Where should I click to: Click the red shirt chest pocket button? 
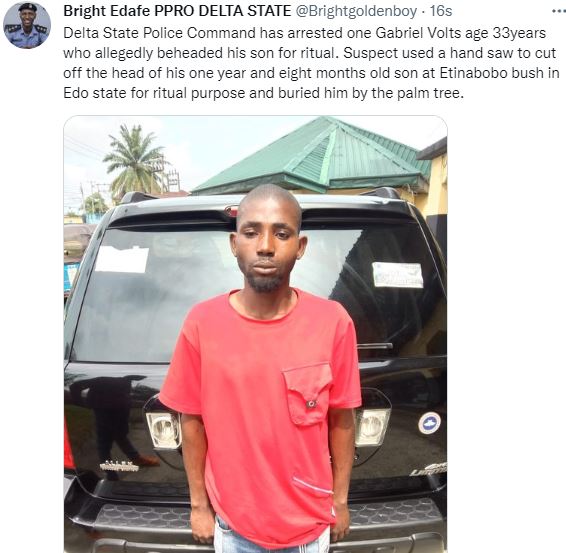(310, 404)
